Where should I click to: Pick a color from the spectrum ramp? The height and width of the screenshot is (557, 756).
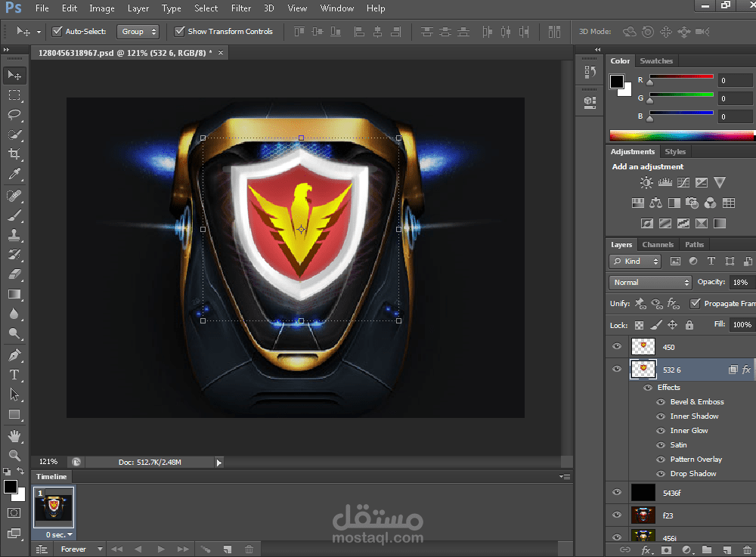681,135
